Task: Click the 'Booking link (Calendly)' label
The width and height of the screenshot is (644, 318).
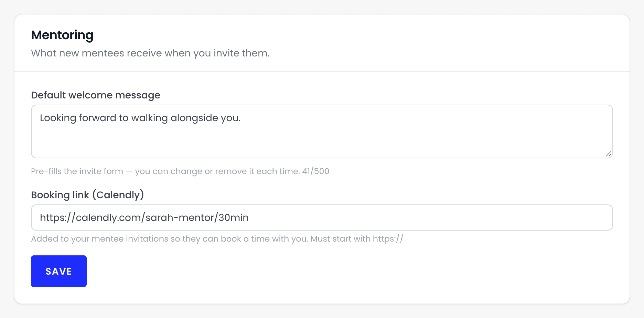Action: pyautogui.click(x=87, y=195)
